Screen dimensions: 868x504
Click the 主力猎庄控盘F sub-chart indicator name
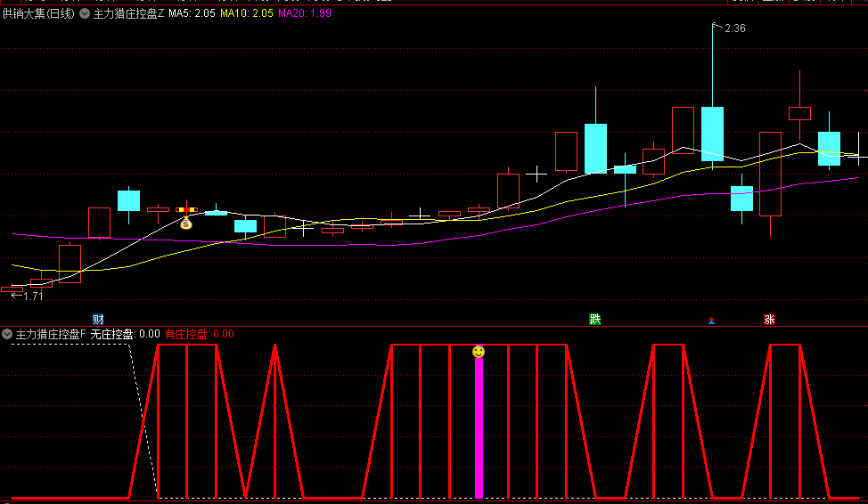[x=51, y=334]
